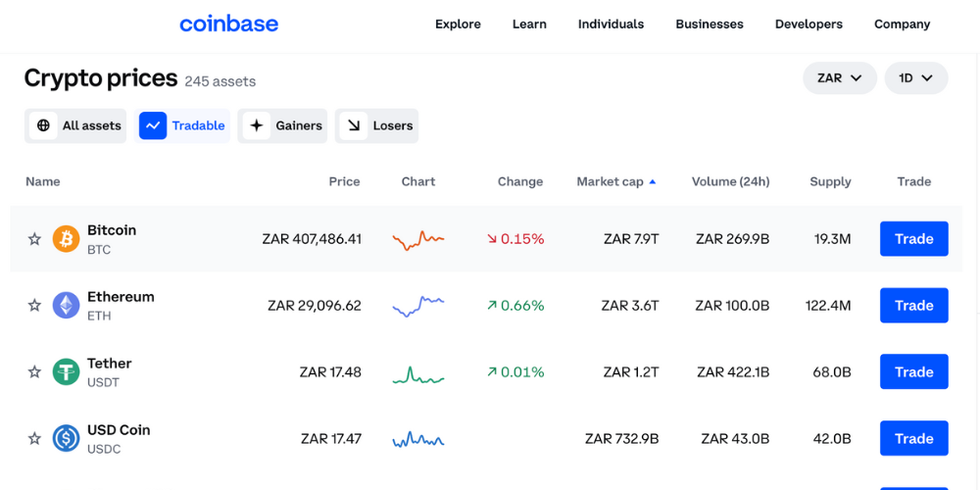Click the Losers down-arrow icon
This screenshot has height=490, width=980.
click(353, 125)
